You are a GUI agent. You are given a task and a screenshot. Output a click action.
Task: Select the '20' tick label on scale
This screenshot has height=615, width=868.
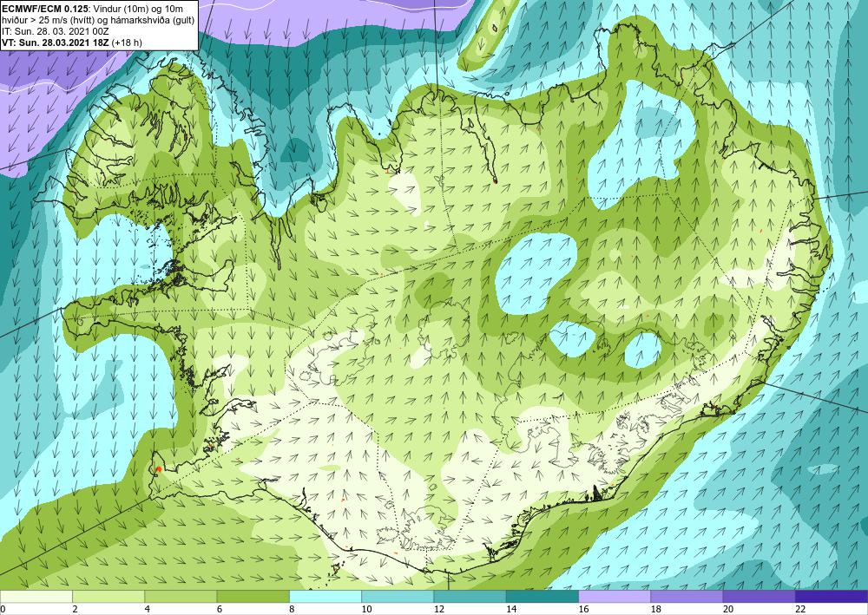(728, 609)
